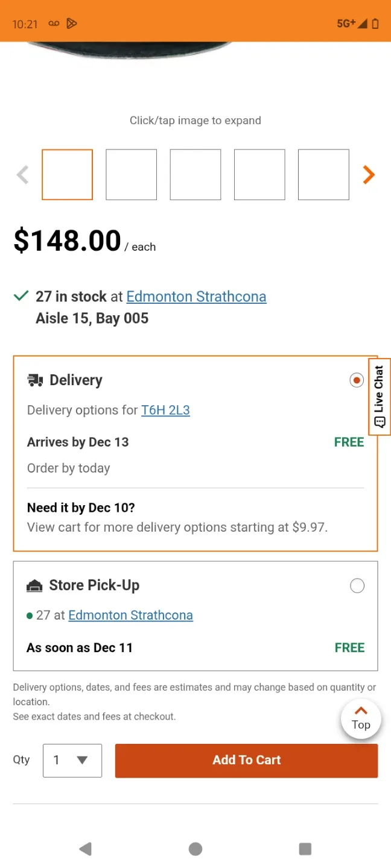
Task: Tap the orange right carousel arrow
Action: click(x=369, y=175)
